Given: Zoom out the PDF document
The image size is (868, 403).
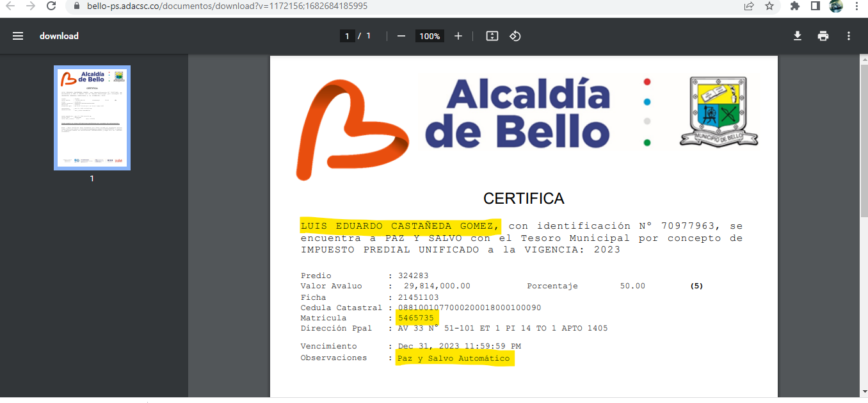Looking at the screenshot, I should (x=401, y=36).
